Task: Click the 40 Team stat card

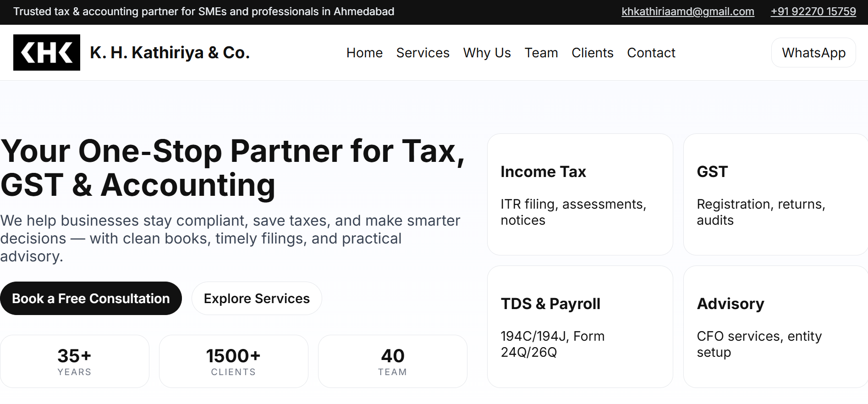Action: [x=392, y=361]
